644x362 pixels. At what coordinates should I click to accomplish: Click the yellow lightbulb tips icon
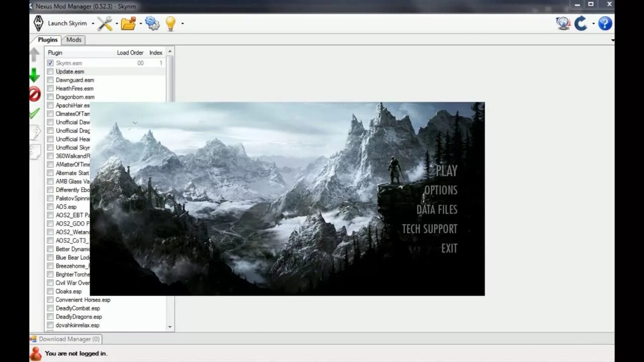pyautogui.click(x=171, y=23)
